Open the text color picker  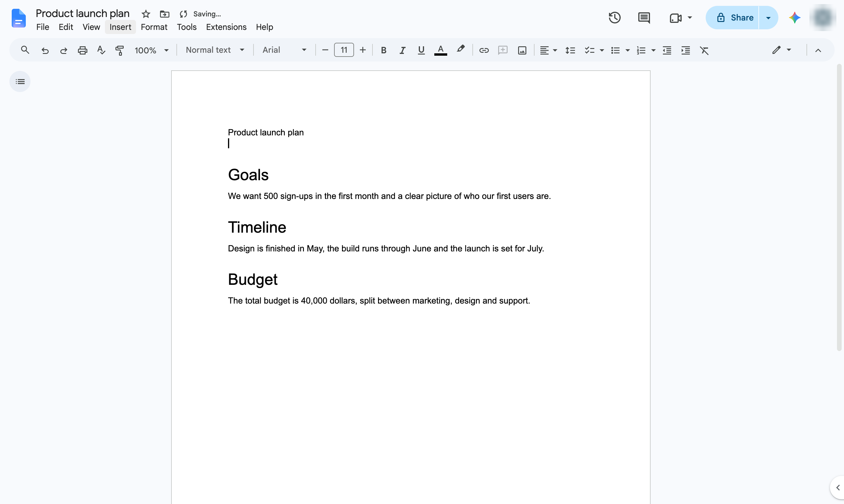click(x=440, y=50)
